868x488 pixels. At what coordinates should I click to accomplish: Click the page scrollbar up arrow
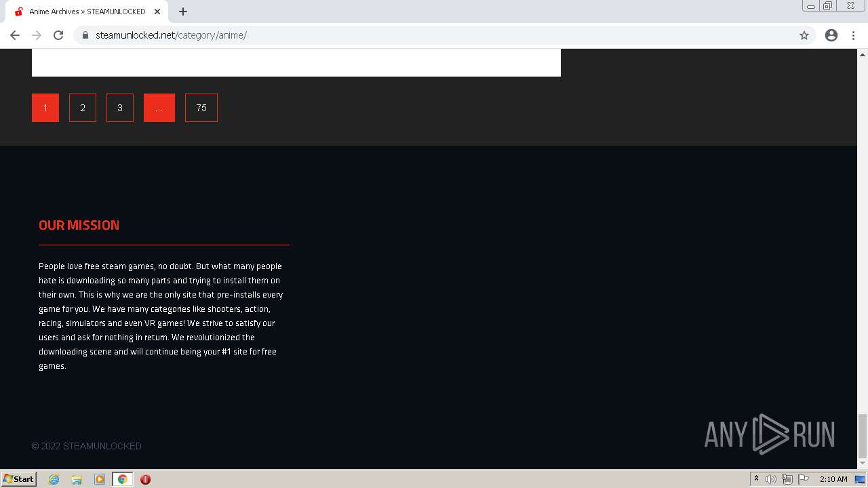coord(863,54)
